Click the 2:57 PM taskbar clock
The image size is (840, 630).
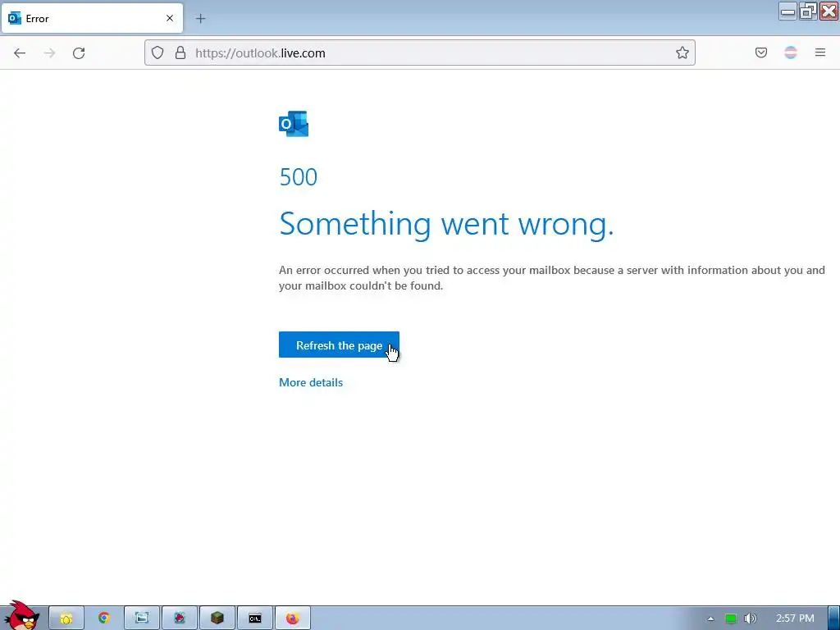point(795,619)
